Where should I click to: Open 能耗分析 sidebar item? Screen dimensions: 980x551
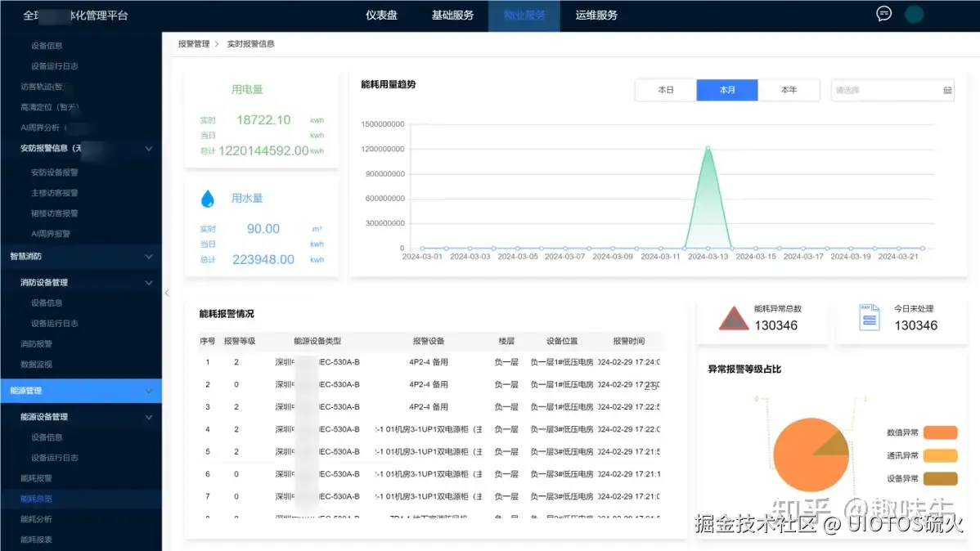click(x=36, y=519)
